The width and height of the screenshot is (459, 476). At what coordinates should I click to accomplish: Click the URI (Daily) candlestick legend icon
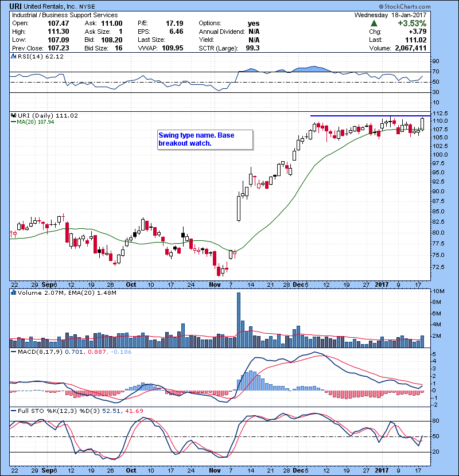(x=13, y=115)
